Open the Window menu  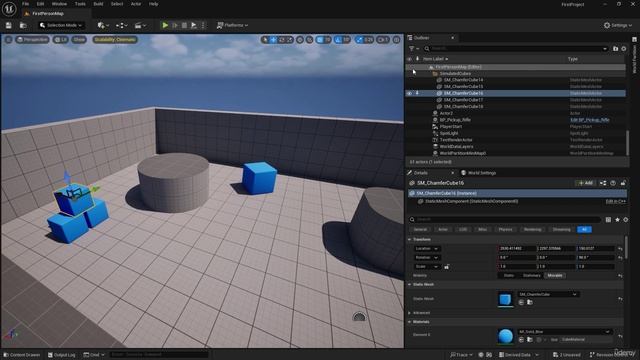(x=59, y=4)
